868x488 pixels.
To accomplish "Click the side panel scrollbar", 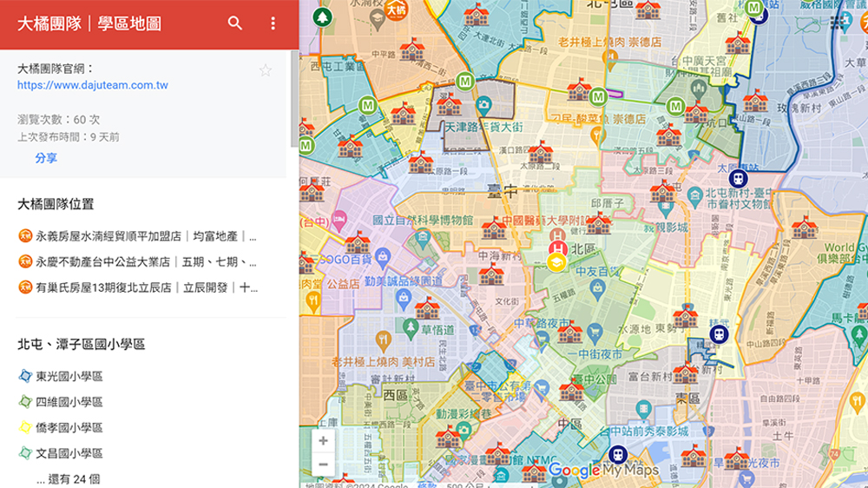I will pos(294,100).
